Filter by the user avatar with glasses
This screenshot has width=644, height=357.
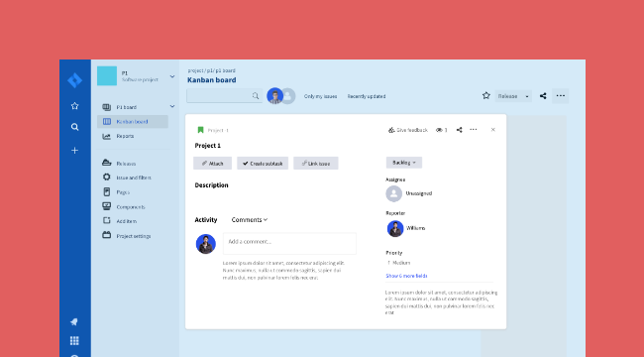[274, 96]
